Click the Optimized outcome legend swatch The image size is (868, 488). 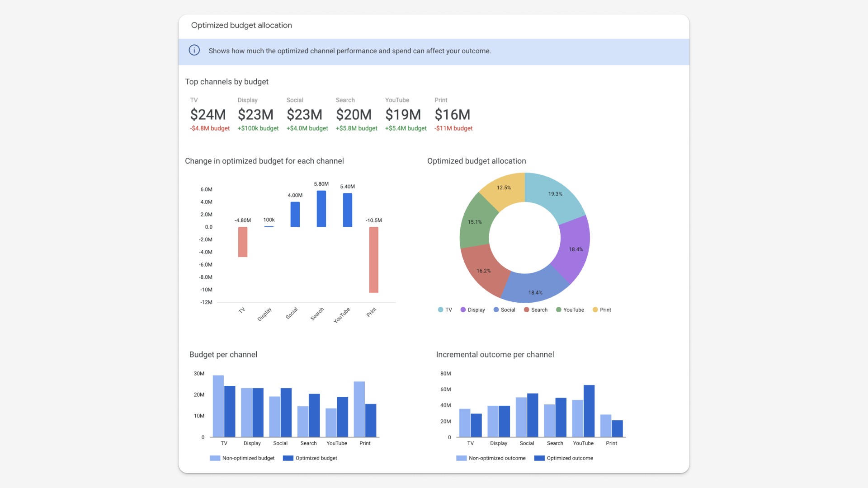coord(539,458)
